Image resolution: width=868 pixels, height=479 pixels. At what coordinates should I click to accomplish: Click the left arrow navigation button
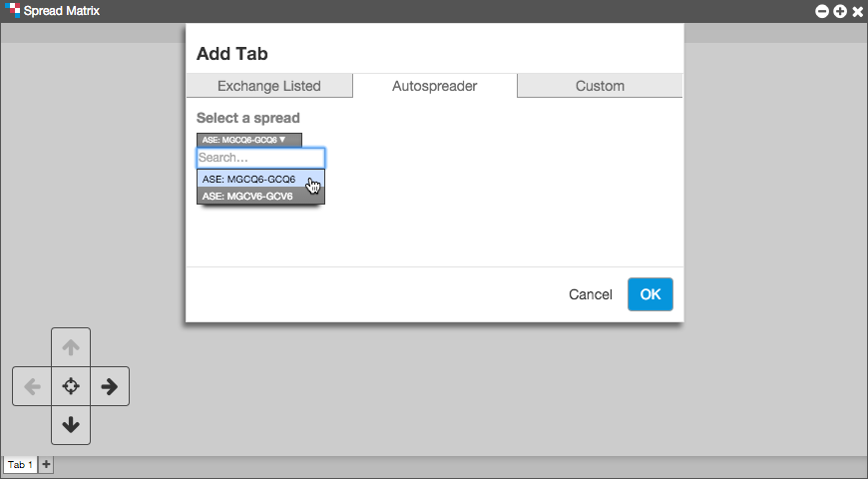coord(32,386)
